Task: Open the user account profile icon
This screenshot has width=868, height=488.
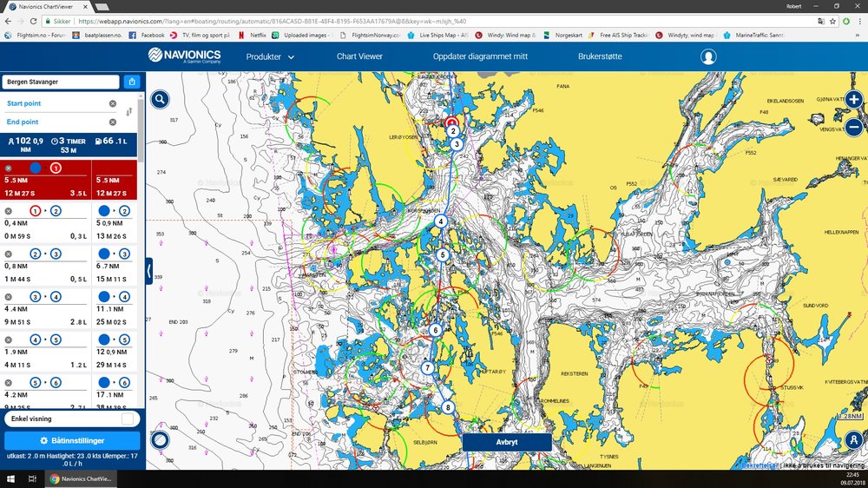Action: pos(708,56)
